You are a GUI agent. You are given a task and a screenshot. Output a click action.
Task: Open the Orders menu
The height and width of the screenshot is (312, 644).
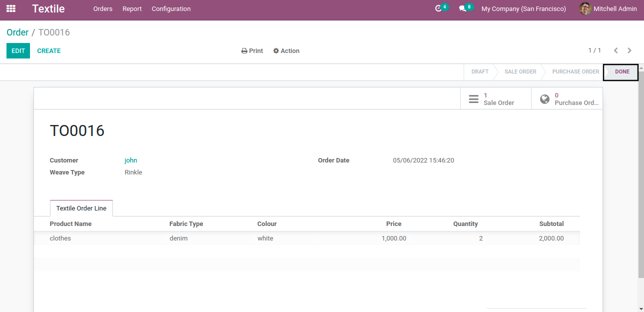tap(103, 8)
